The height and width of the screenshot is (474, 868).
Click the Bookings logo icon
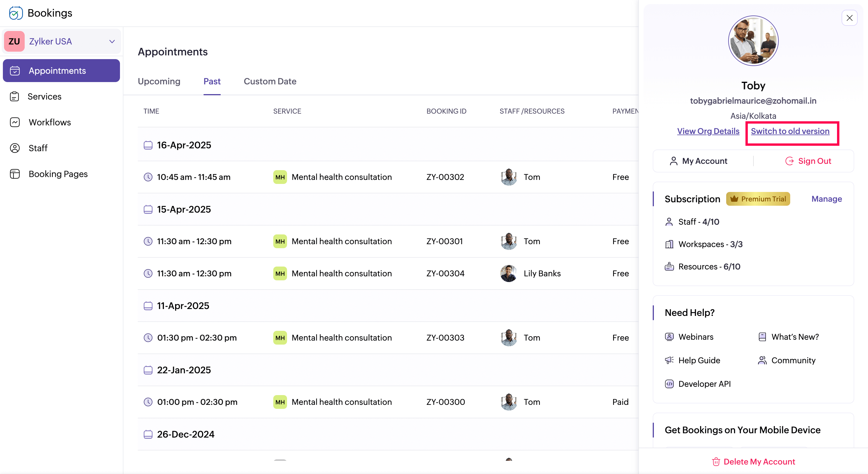pos(15,13)
